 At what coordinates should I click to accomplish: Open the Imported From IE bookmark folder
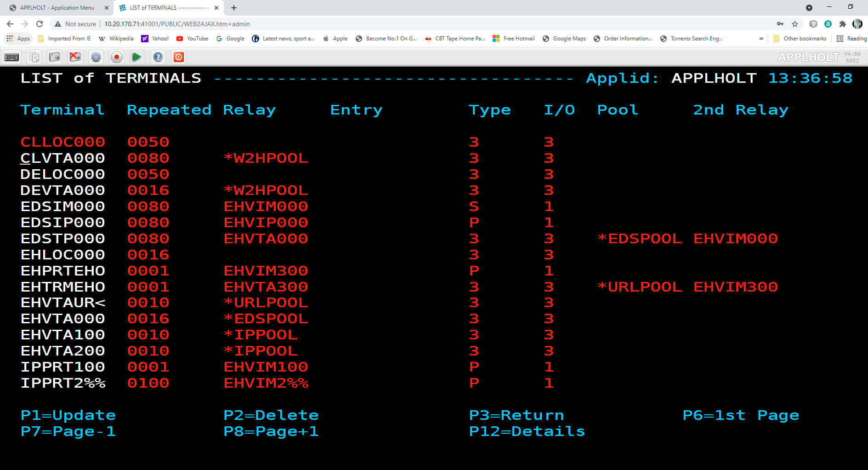tap(64, 39)
